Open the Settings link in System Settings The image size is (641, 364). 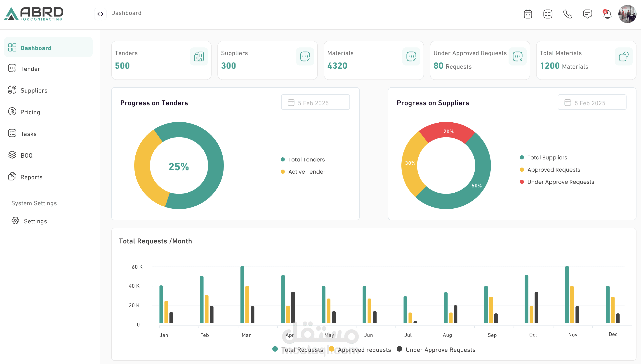35,221
